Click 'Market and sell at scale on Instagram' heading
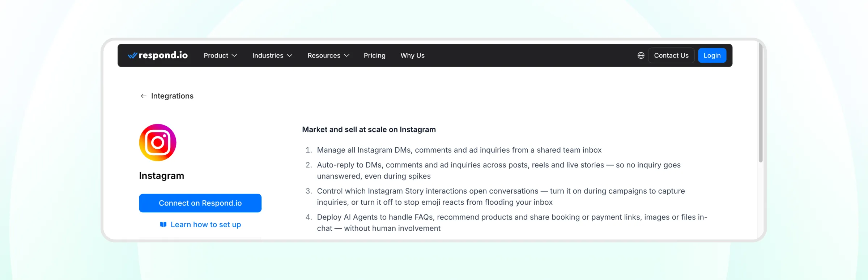The height and width of the screenshot is (280, 868). (369, 130)
